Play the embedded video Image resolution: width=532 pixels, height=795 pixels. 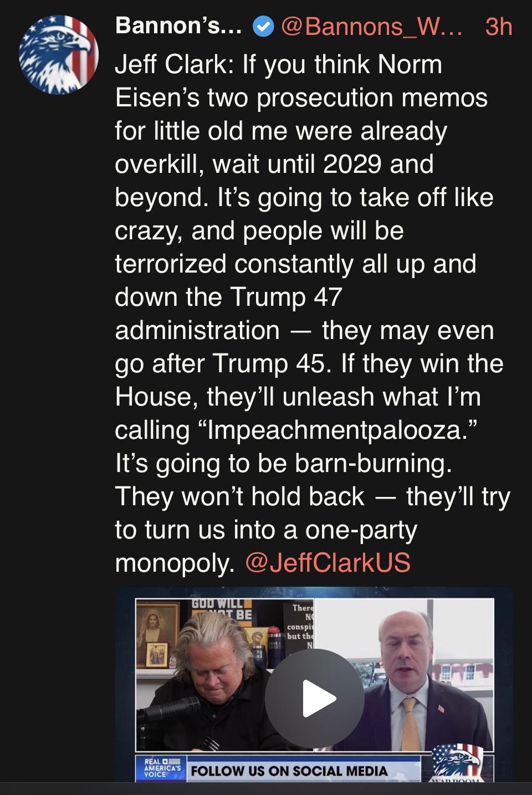click(315, 699)
